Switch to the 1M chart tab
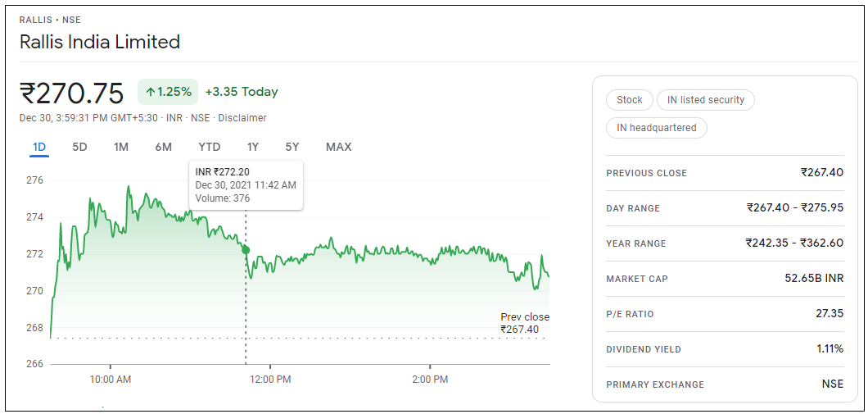868x414 pixels. pos(121,147)
